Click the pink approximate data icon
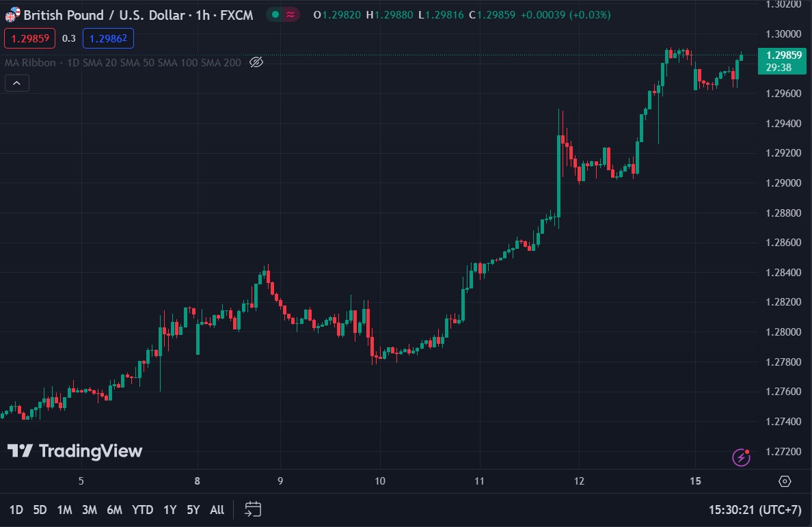The width and height of the screenshot is (812, 527). point(290,14)
